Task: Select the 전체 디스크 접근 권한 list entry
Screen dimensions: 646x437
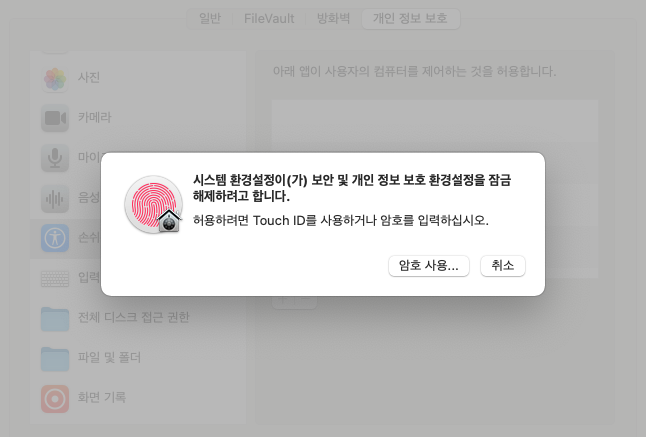Action: coord(138,319)
